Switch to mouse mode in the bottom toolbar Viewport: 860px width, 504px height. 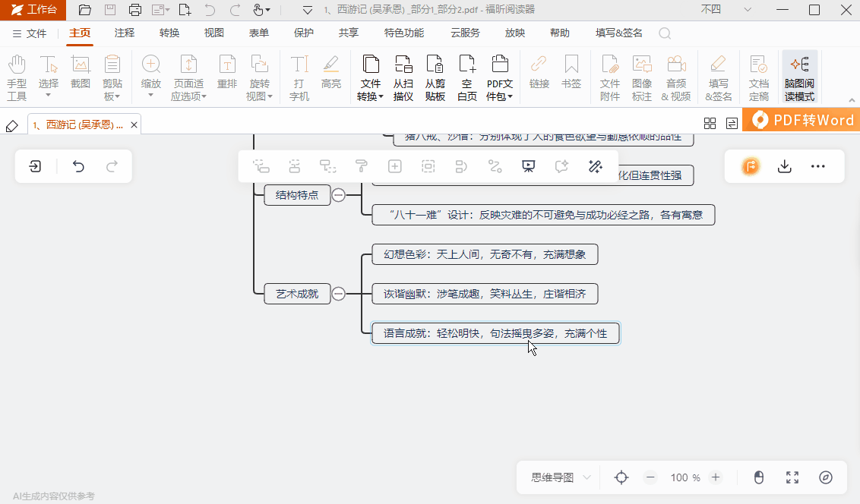tap(759, 477)
